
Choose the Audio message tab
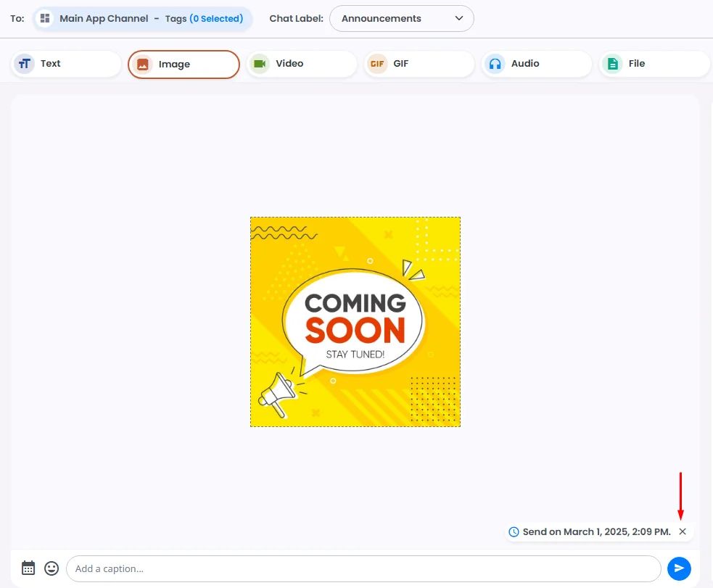pyautogui.click(x=537, y=64)
